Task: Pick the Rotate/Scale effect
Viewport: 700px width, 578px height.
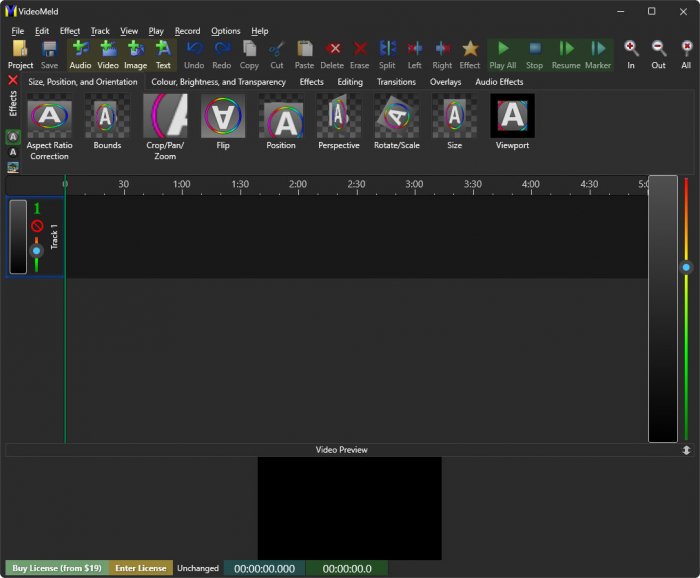Action: click(397, 122)
